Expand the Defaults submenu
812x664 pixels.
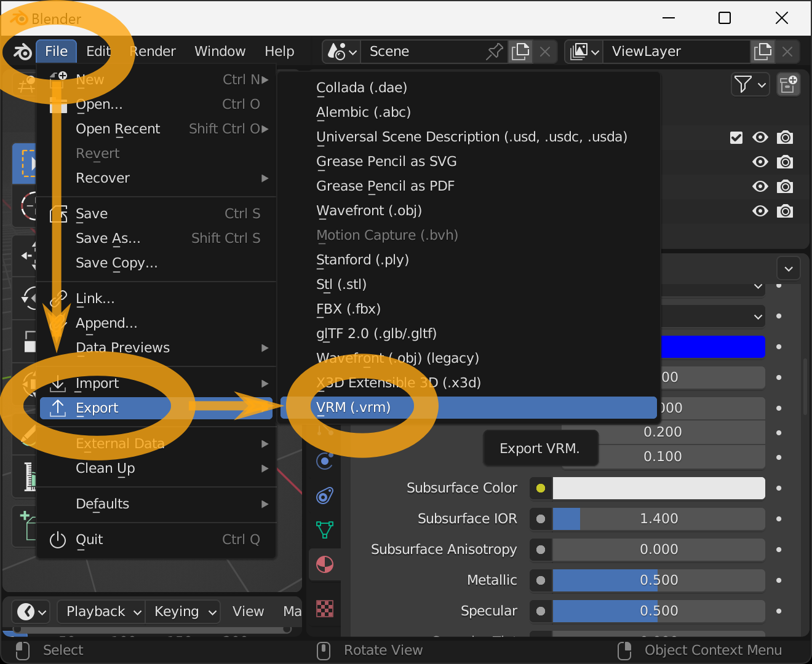coord(156,504)
